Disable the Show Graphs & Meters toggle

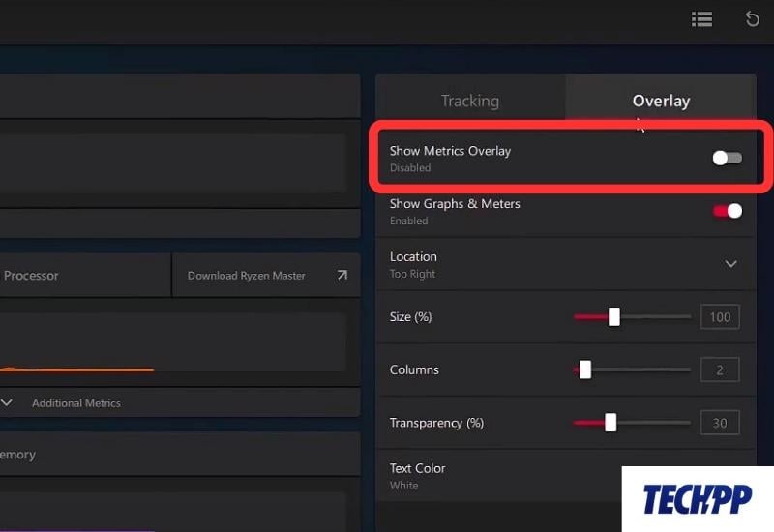[x=728, y=211]
